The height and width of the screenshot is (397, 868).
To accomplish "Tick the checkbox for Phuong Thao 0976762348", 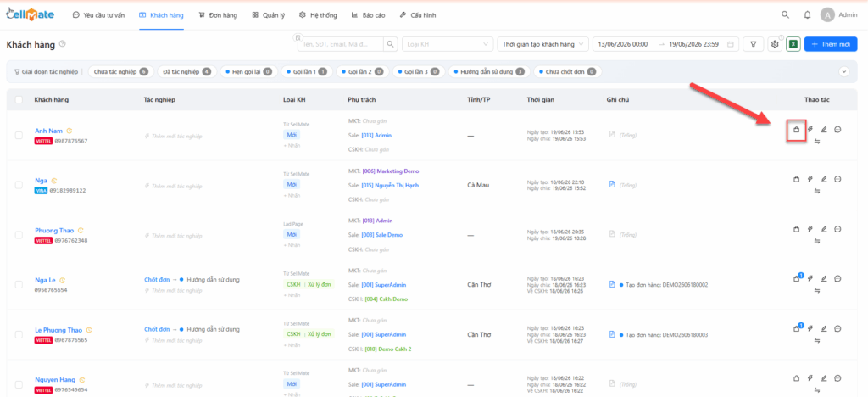I will coord(19,235).
